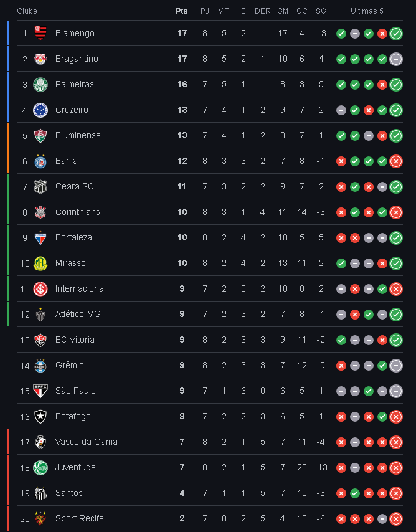
Task: Click Flamengo's latest win result icon
Action: tap(395, 34)
